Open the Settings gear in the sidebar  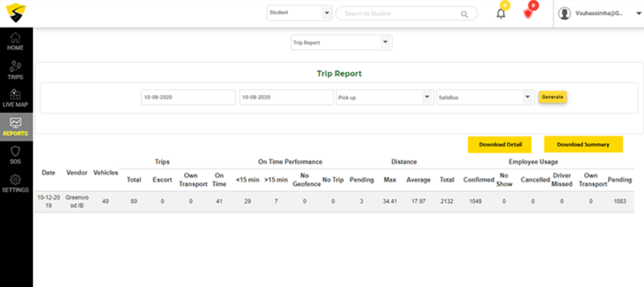(15, 184)
